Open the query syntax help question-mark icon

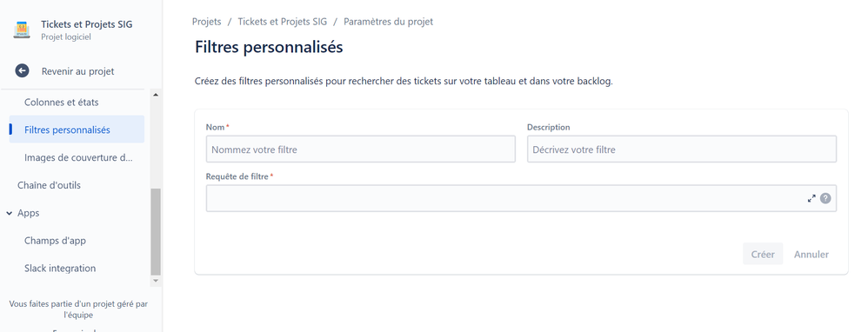click(x=825, y=198)
